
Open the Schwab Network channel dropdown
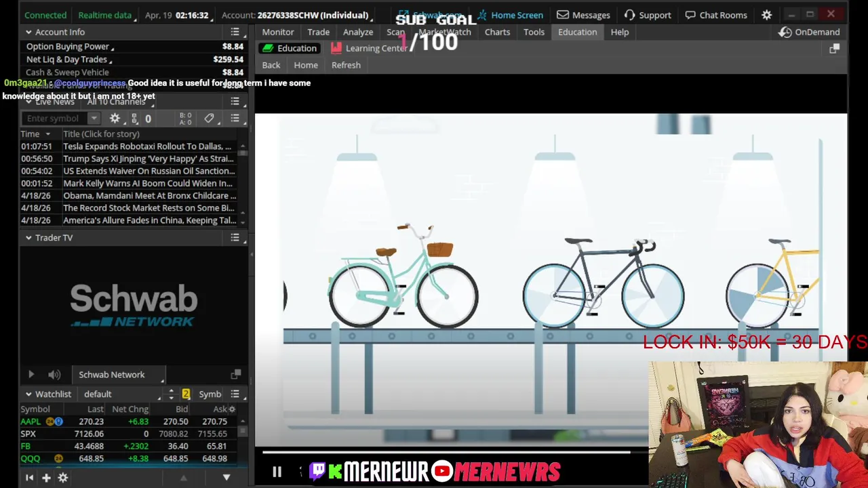pos(119,374)
